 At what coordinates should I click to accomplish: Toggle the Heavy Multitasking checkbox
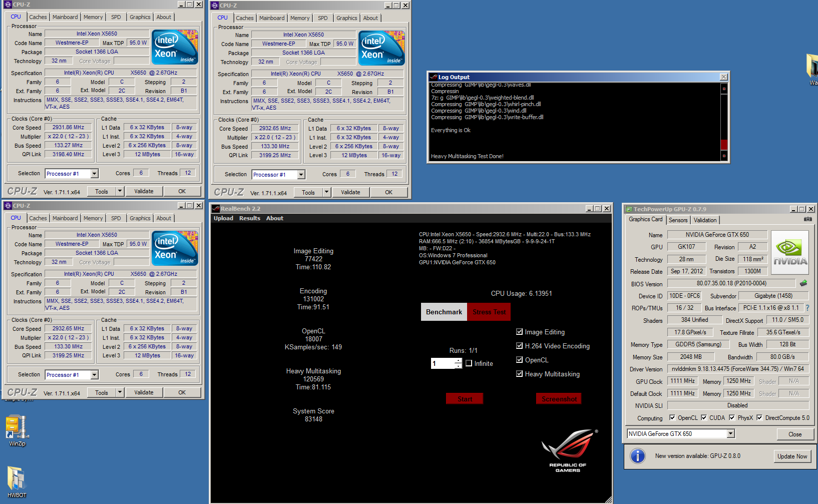tap(520, 374)
